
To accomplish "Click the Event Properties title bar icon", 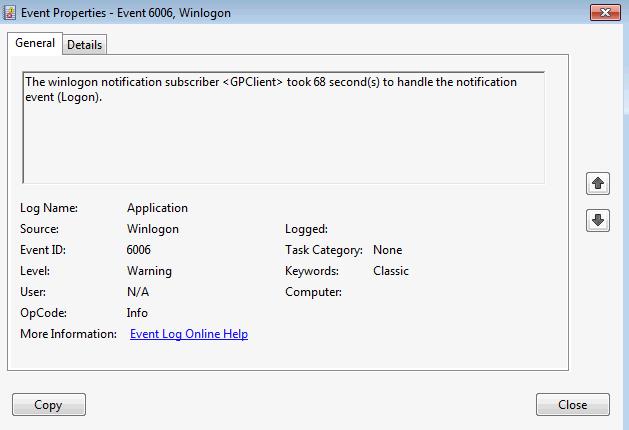I will click(x=12, y=11).
